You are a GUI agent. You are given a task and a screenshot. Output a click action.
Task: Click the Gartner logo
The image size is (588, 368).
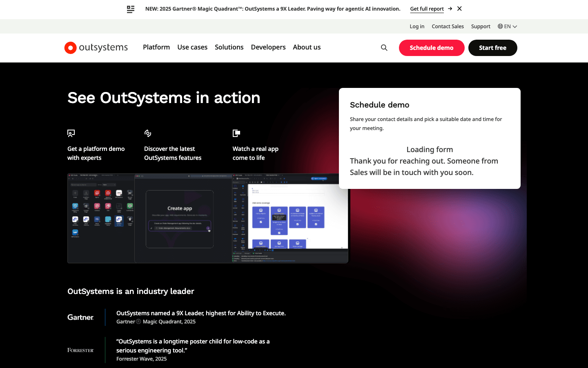point(80,317)
